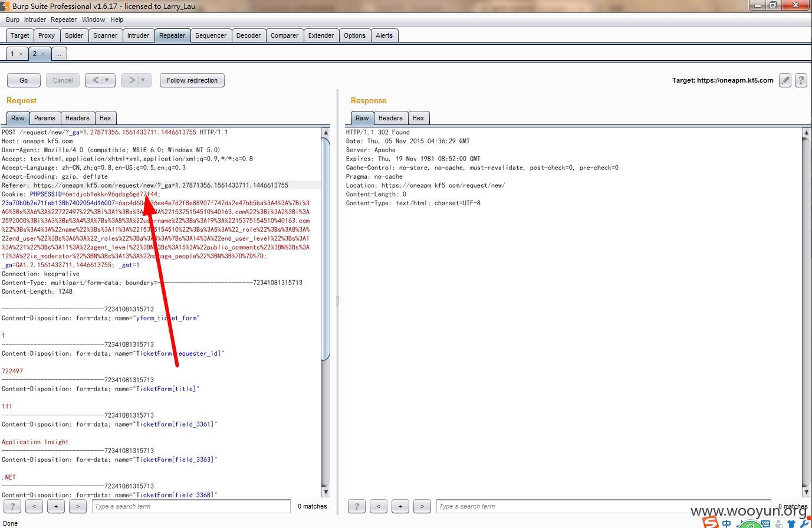
Task: Switch to the Scanner tab
Action: pos(105,35)
